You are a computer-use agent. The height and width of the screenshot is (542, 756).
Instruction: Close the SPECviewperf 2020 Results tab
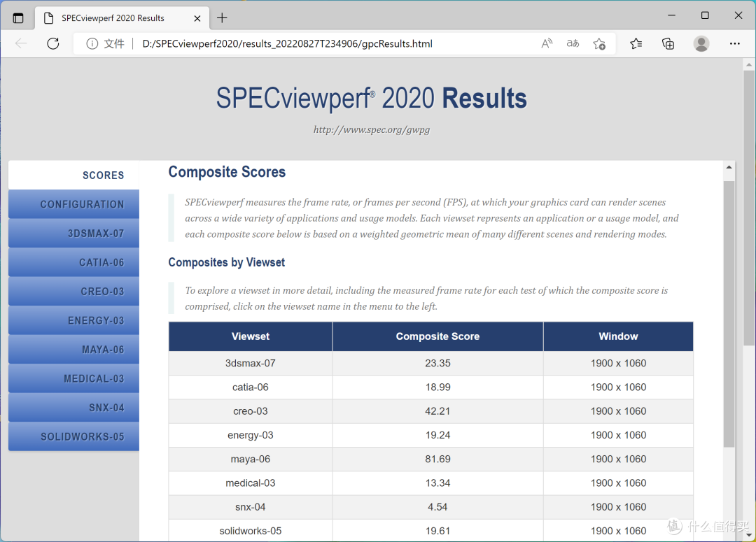[x=197, y=18]
